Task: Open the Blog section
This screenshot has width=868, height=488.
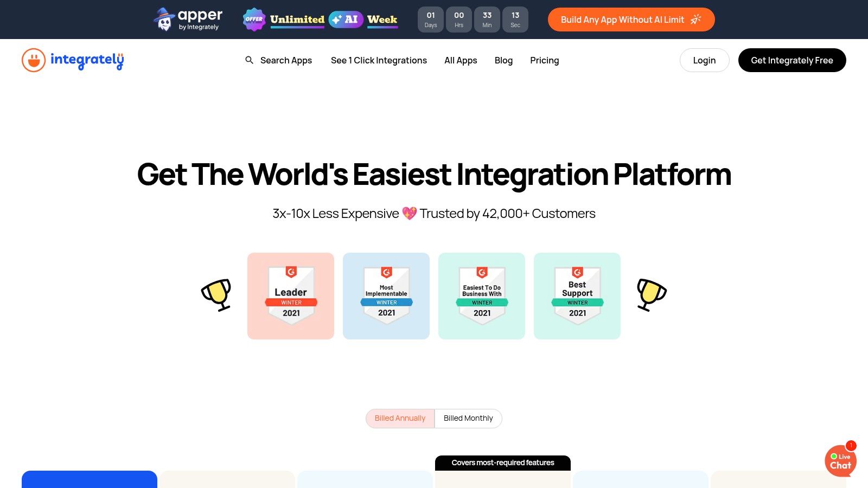Action: pyautogui.click(x=503, y=60)
